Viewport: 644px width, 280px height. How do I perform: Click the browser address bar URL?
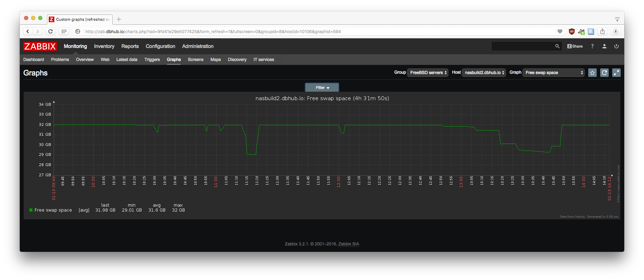(x=213, y=31)
